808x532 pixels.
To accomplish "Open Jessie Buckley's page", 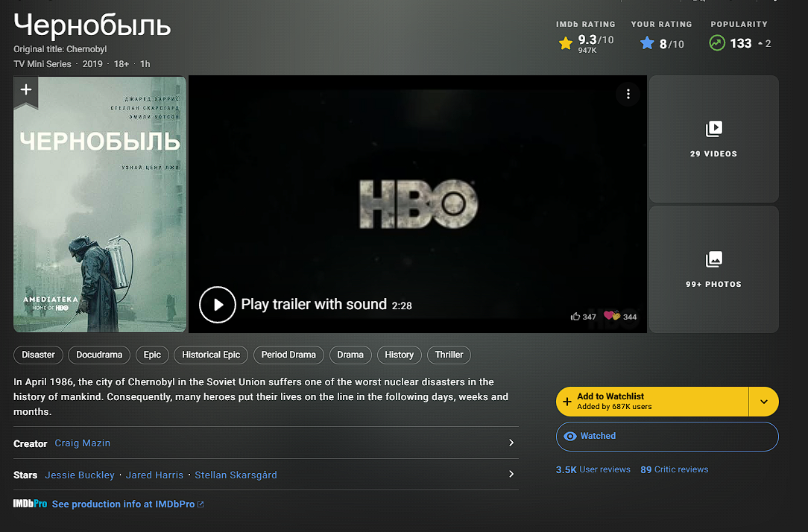I will point(79,475).
